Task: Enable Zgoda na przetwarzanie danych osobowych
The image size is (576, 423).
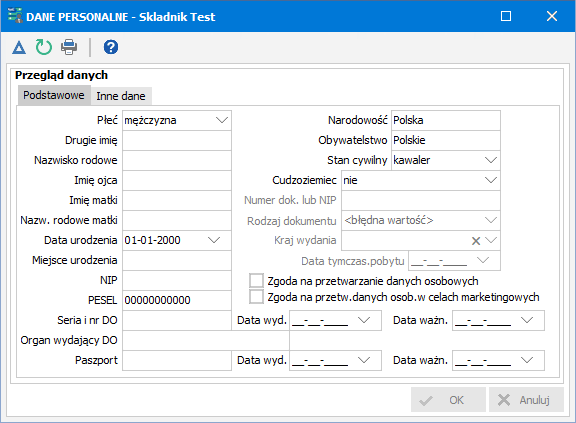Action: (256, 281)
